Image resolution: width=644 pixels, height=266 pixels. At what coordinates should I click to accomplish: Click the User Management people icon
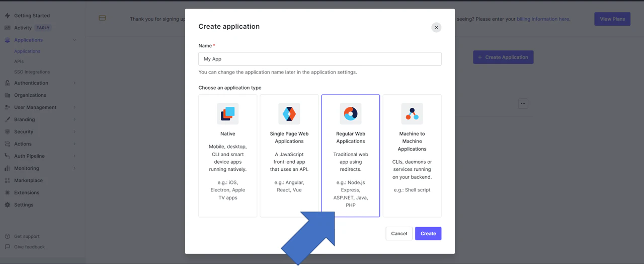point(7,107)
